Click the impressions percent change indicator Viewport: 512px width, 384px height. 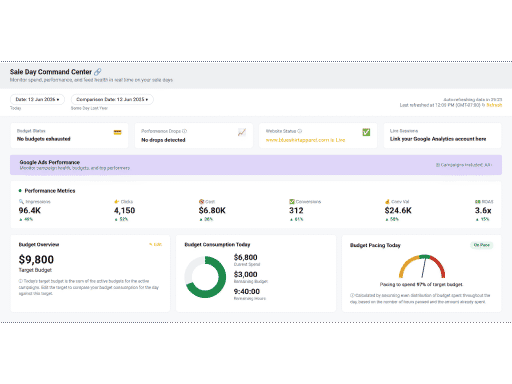pyautogui.click(x=26, y=219)
